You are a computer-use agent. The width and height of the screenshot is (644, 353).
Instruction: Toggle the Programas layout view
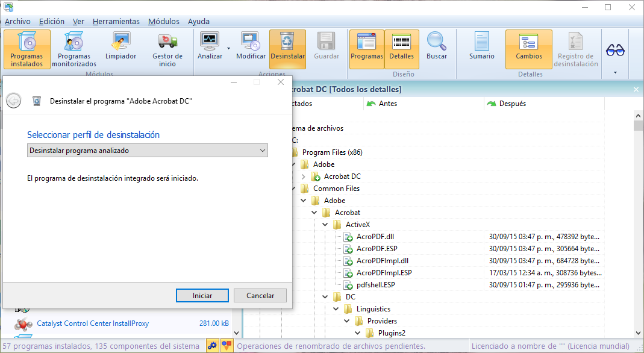pos(367,49)
